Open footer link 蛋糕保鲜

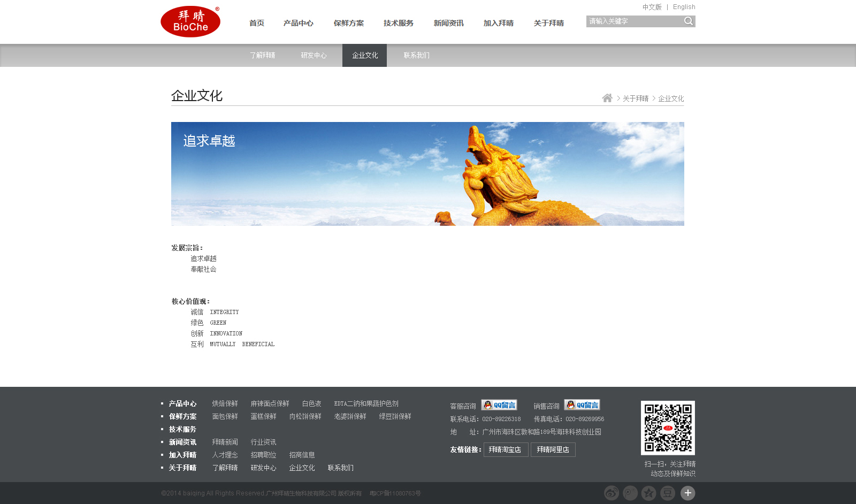point(264,416)
